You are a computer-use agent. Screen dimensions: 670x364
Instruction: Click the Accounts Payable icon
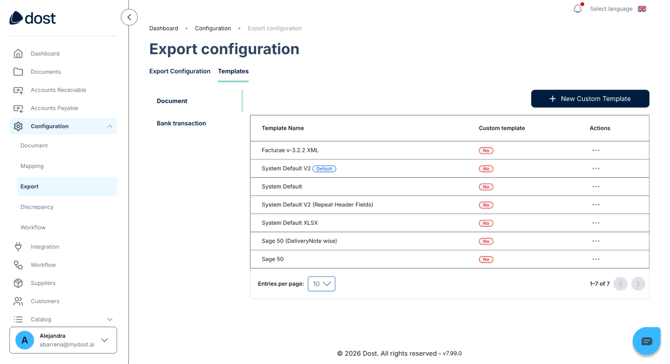(x=18, y=108)
